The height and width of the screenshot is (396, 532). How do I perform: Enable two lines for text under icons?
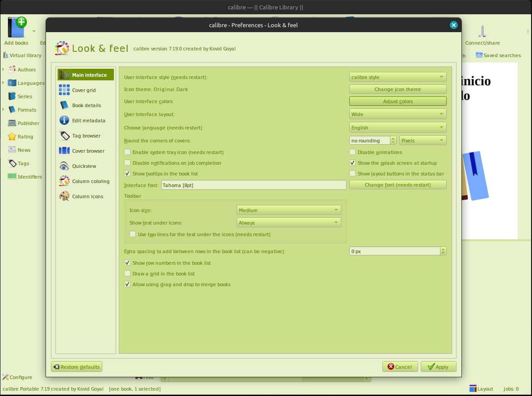click(133, 234)
